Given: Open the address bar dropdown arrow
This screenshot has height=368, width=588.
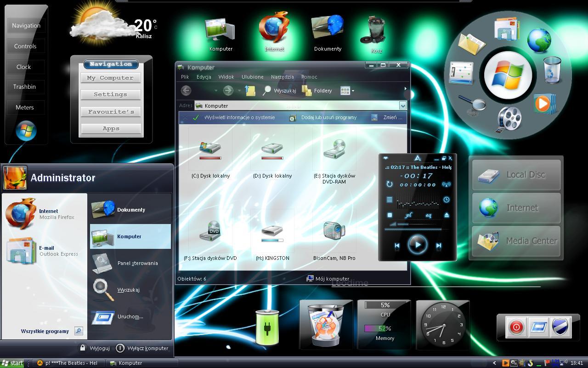Looking at the screenshot, I should [x=403, y=106].
